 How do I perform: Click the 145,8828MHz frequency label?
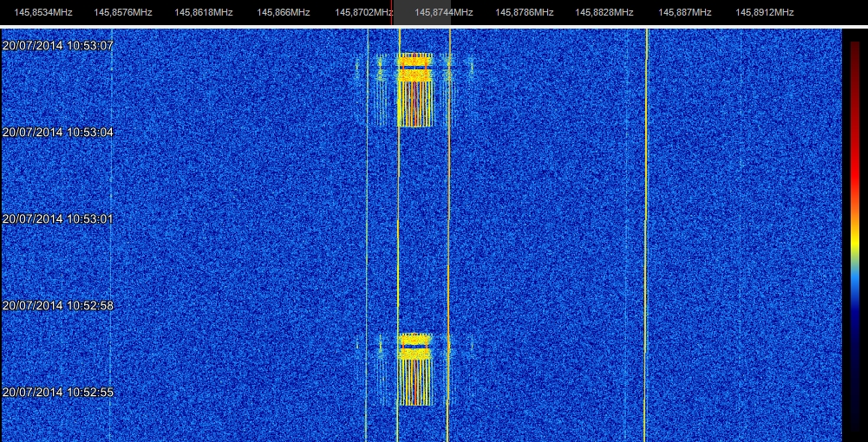click(604, 13)
